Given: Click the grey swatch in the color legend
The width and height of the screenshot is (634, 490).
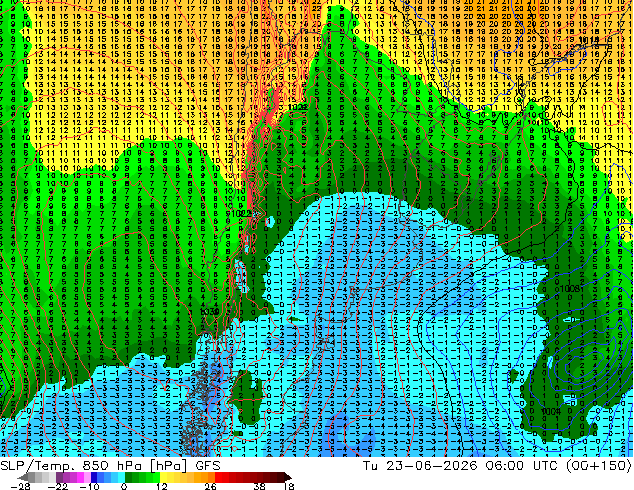Looking at the screenshot, I should point(32,477).
